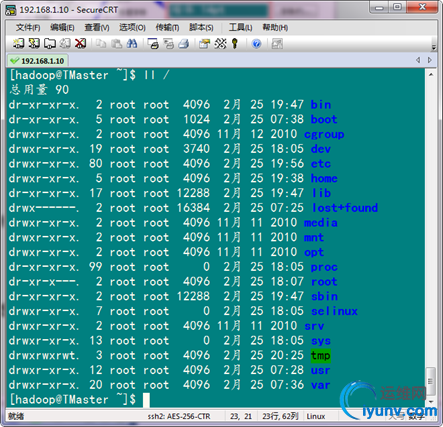Screen dimensions: 443x427
Task: Click the Print Screen toolbar icon
Action: click(153, 43)
